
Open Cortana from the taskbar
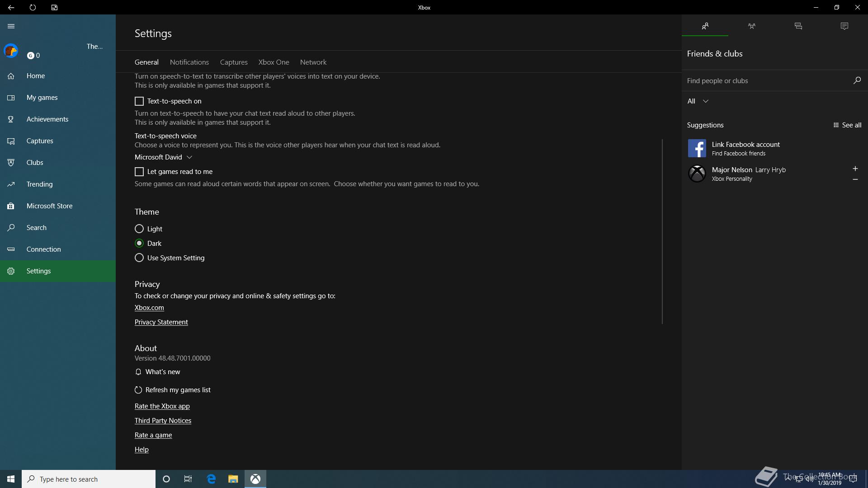point(166,479)
